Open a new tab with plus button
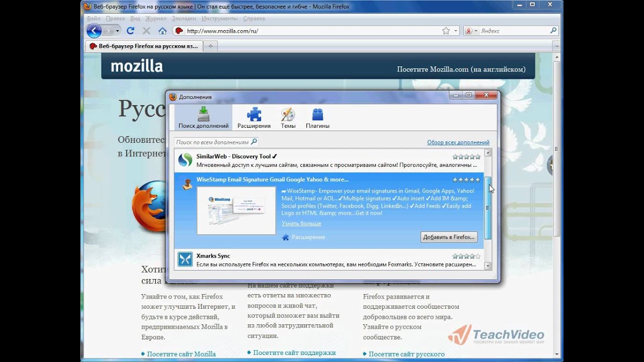Image resolution: width=644 pixels, height=362 pixels. [210, 46]
